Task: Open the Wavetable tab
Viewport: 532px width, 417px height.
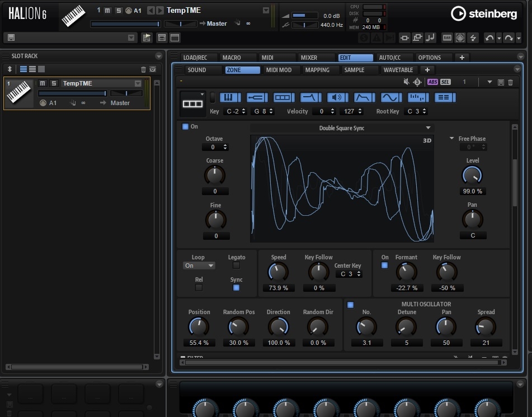Action: [398, 70]
